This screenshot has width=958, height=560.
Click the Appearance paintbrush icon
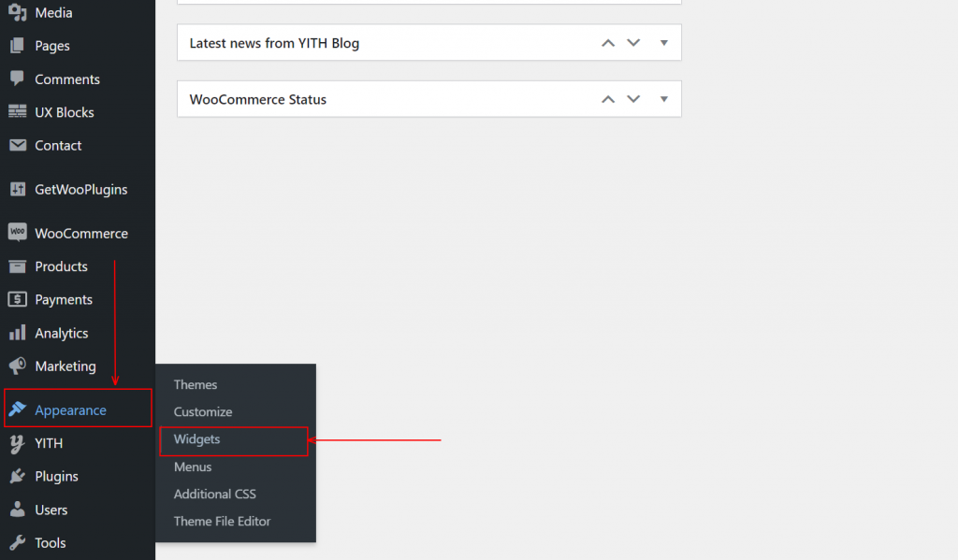pyautogui.click(x=17, y=409)
